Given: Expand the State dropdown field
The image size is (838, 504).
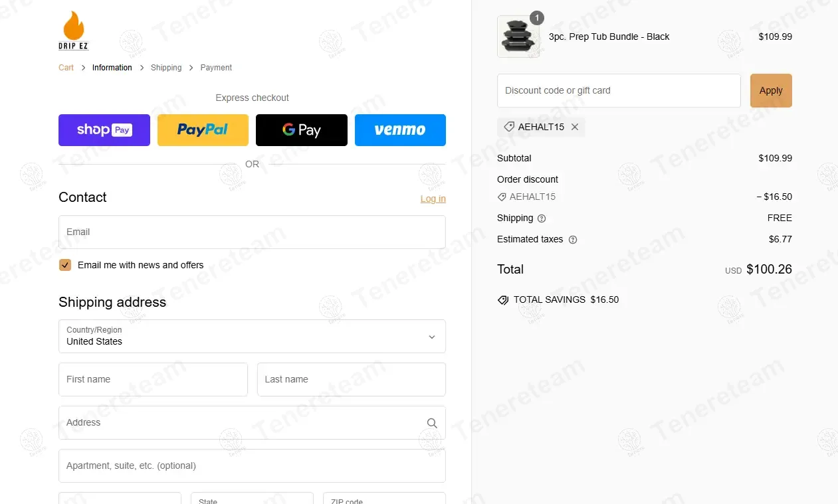Looking at the screenshot, I should 252,498.
